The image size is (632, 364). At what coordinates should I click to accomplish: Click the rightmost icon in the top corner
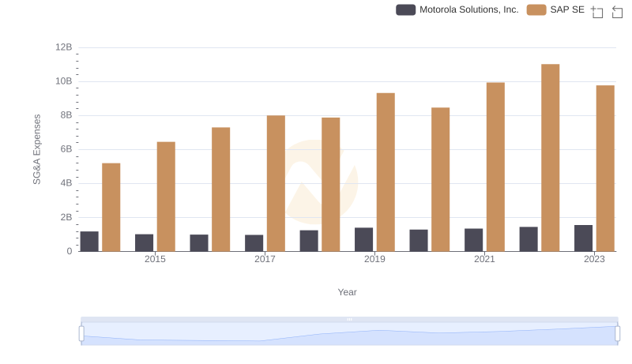tap(617, 11)
